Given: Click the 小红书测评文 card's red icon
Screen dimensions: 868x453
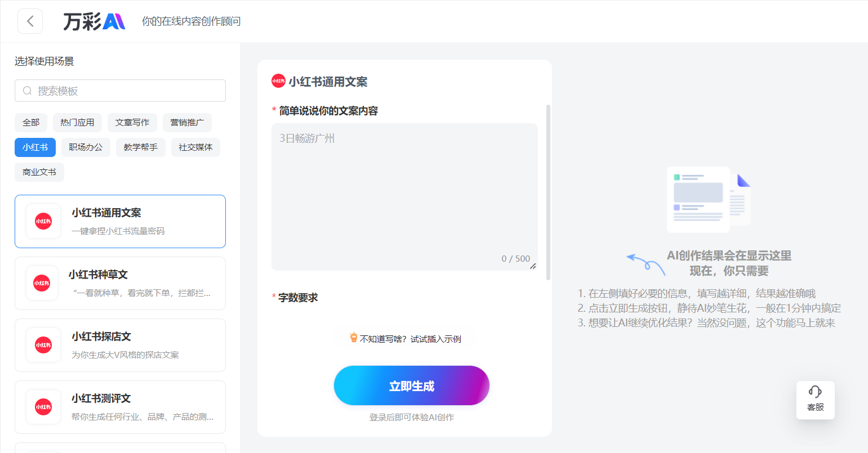Looking at the screenshot, I should point(43,407).
